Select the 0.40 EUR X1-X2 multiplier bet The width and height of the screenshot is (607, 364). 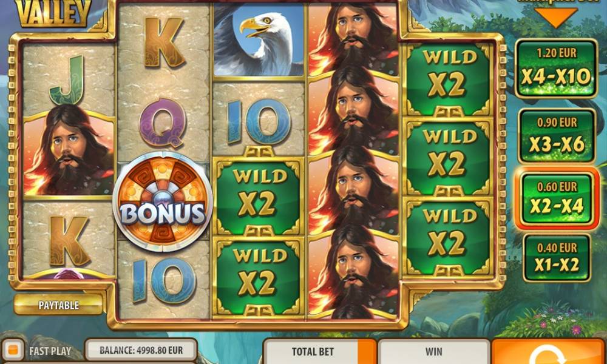(557, 257)
